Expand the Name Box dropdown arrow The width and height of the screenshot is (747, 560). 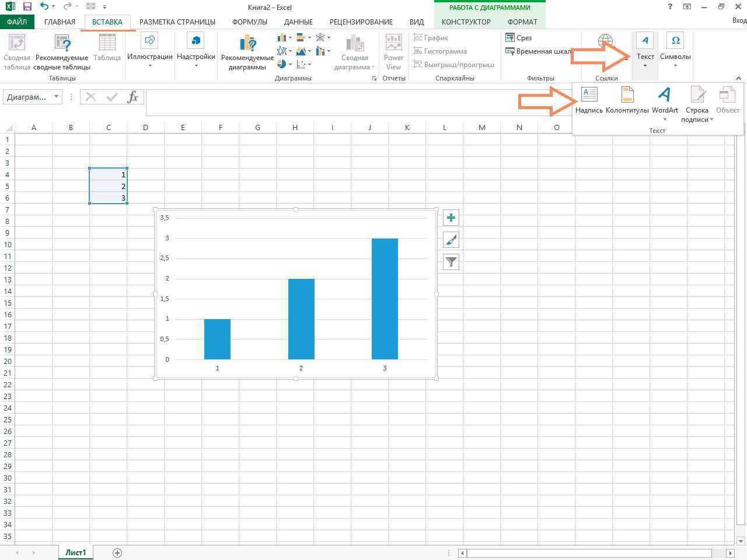point(56,97)
